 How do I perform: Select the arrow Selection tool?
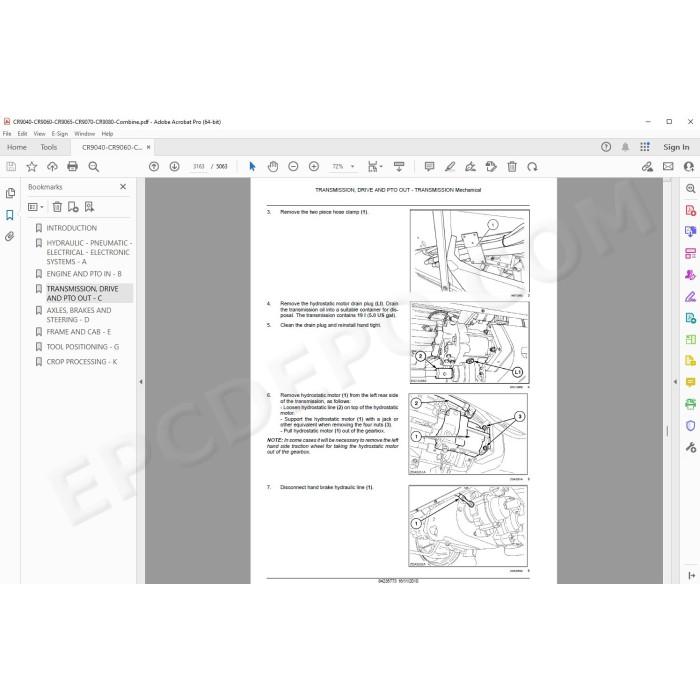pos(252,167)
